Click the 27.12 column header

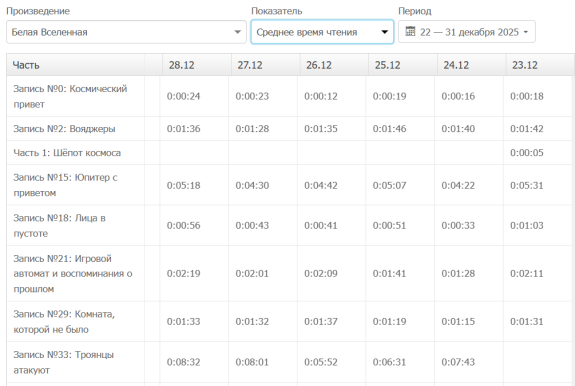coord(265,65)
